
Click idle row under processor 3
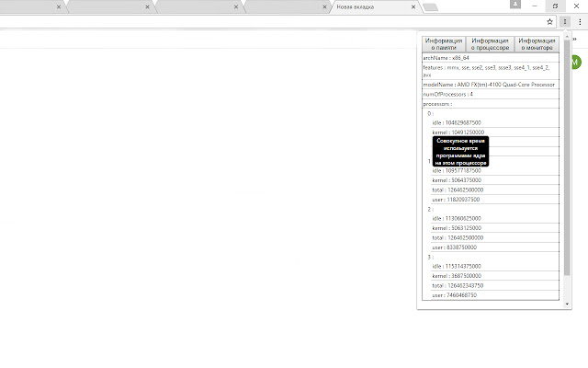coord(495,266)
